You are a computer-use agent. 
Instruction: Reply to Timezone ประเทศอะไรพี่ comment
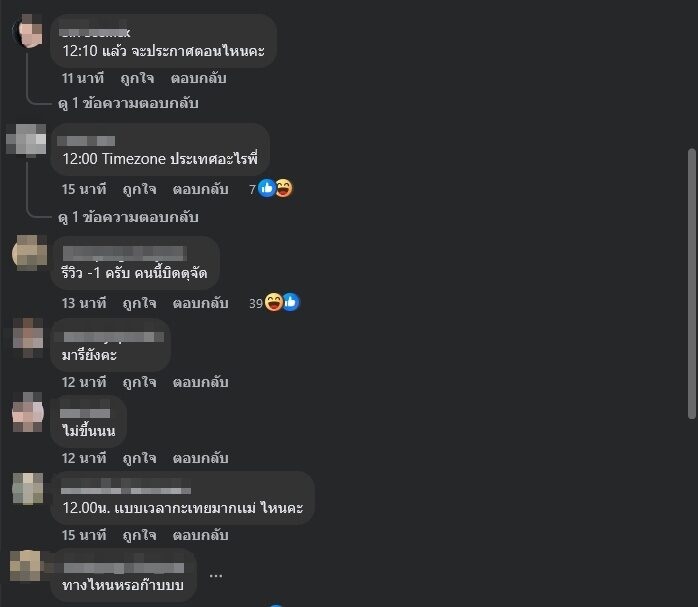pos(201,190)
